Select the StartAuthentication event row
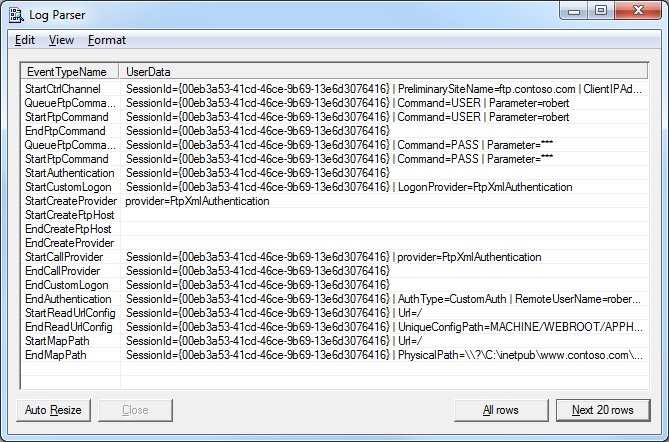The image size is (669, 442). click(x=69, y=173)
